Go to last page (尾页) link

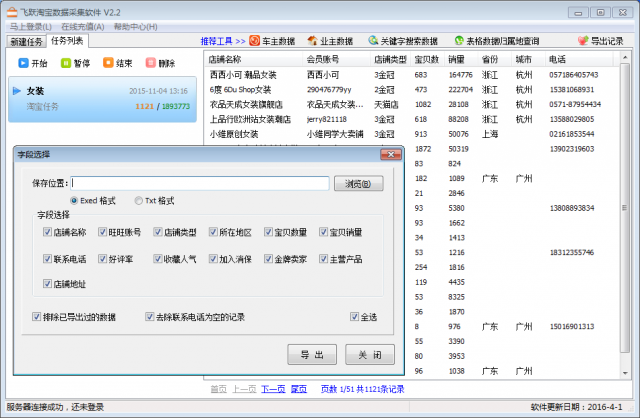(299, 389)
